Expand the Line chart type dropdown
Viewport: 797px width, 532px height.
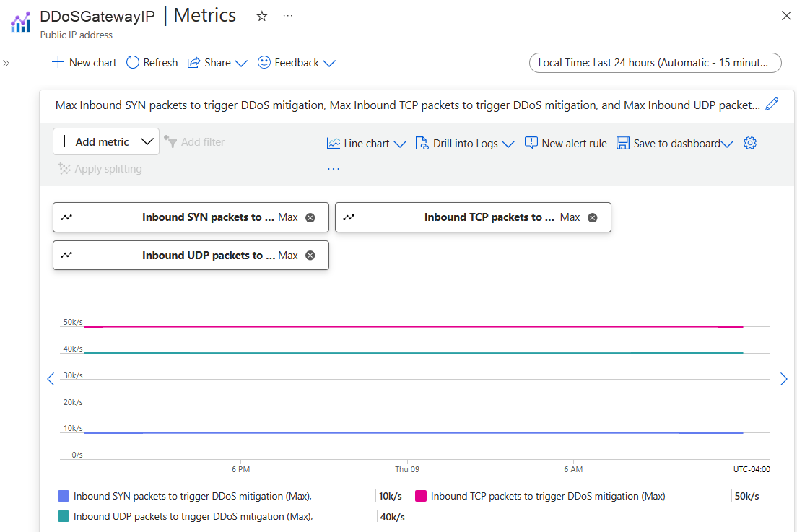(367, 144)
